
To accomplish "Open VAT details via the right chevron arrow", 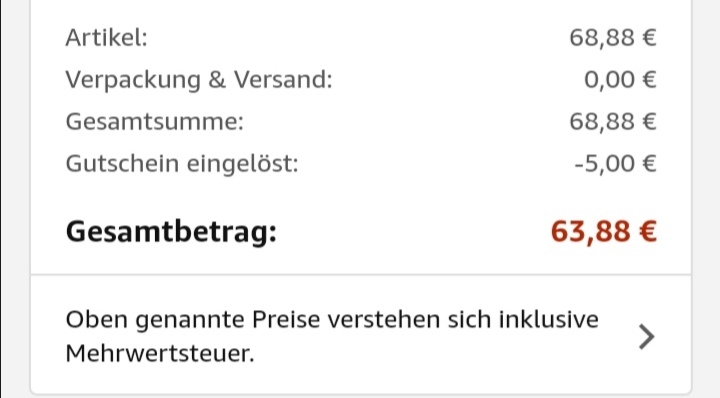I will point(647,337).
